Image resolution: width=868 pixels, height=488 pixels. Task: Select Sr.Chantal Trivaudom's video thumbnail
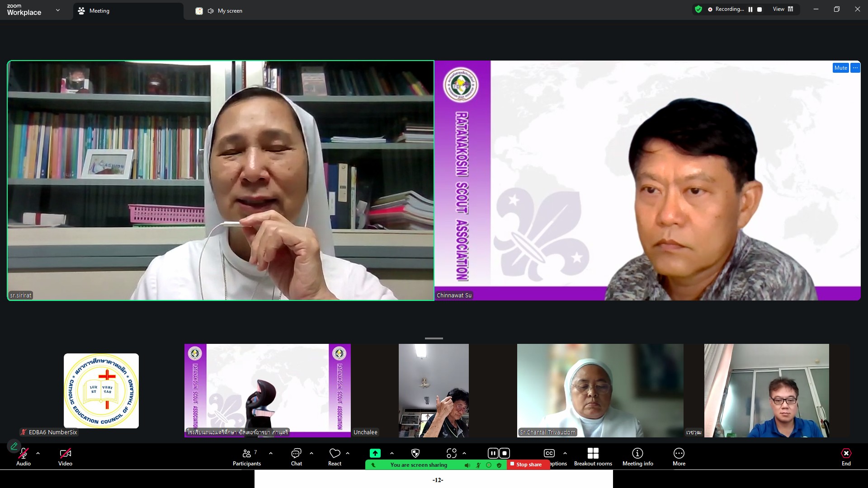pyautogui.click(x=600, y=390)
